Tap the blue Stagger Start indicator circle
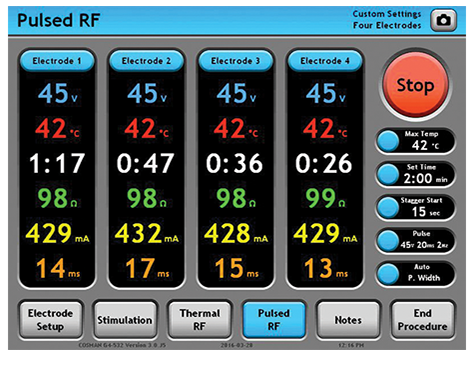475x371 pixels. click(x=388, y=208)
